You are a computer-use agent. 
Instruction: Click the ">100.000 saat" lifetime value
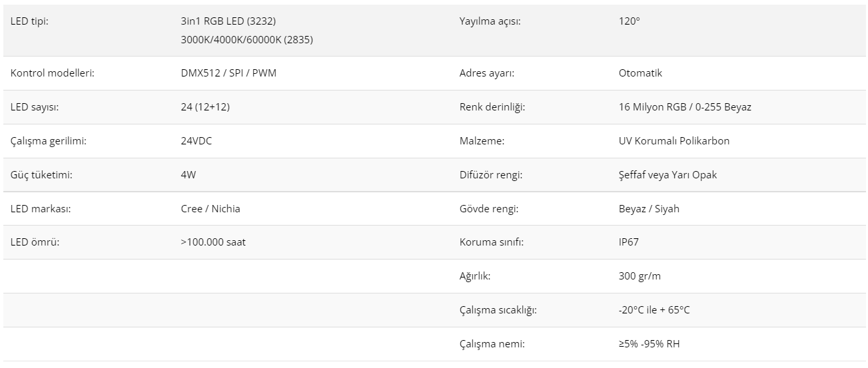click(x=213, y=242)
